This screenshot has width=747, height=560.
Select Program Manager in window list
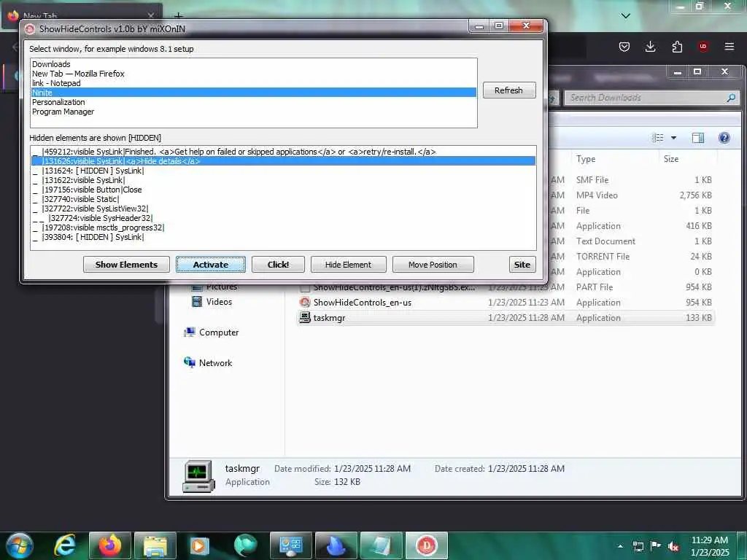pyautogui.click(x=253, y=112)
